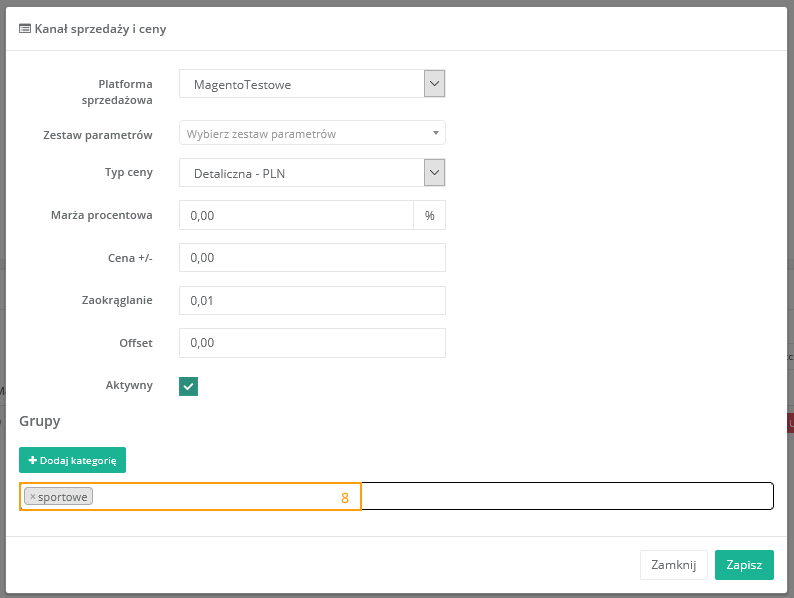Focus the Marża procentowa input field
This screenshot has height=598, width=794.
[295, 215]
